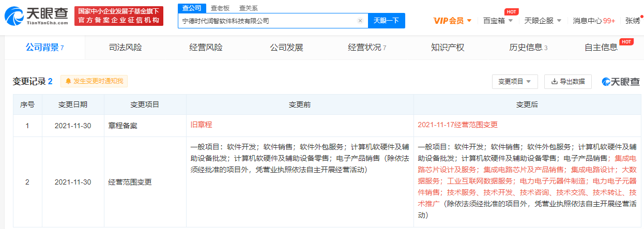
Task: Click the 2021-11-30 date in row 2
Action: click(73, 182)
